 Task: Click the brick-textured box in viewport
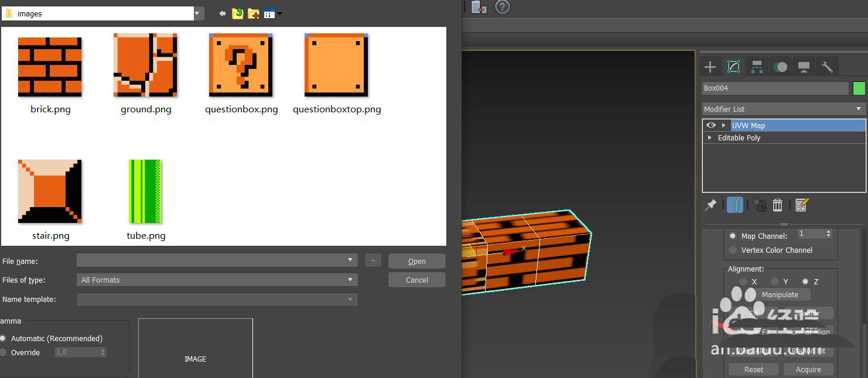527,253
